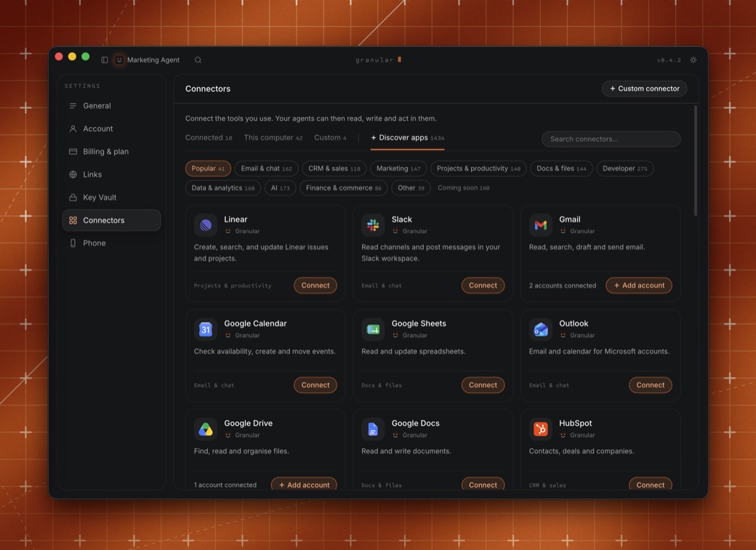Click the '2 accounts connected' text
The height and width of the screenshot is (550, 756).
[x=563, y=286]
